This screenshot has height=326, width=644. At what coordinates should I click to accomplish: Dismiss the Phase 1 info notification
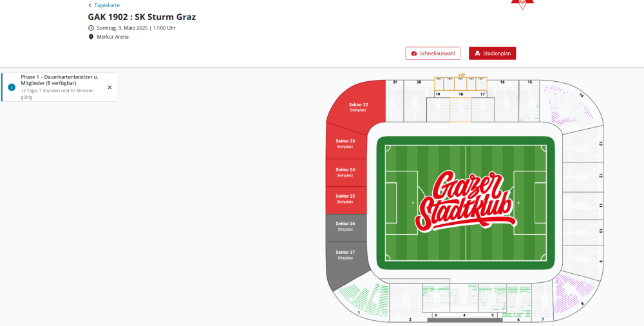tap(109, 87)
